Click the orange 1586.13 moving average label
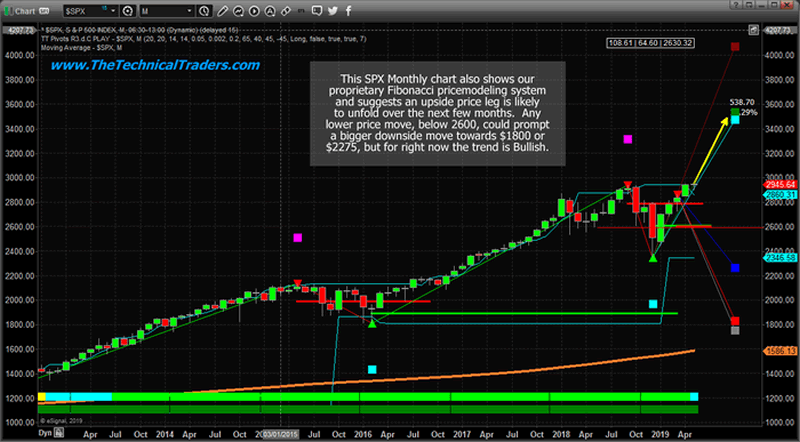 [780, 351]
